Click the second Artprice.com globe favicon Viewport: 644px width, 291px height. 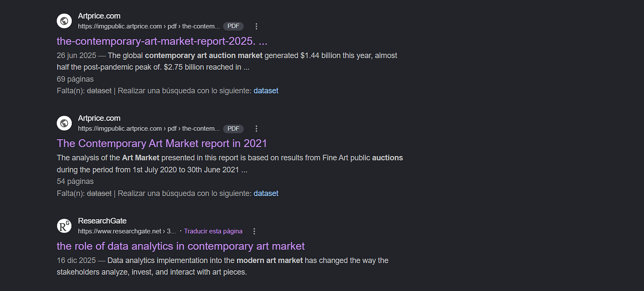(64, 123)
